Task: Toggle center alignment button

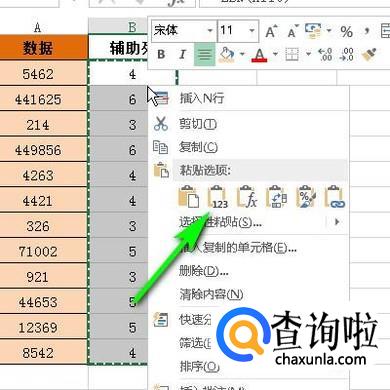Action: (x=204, y=54)
